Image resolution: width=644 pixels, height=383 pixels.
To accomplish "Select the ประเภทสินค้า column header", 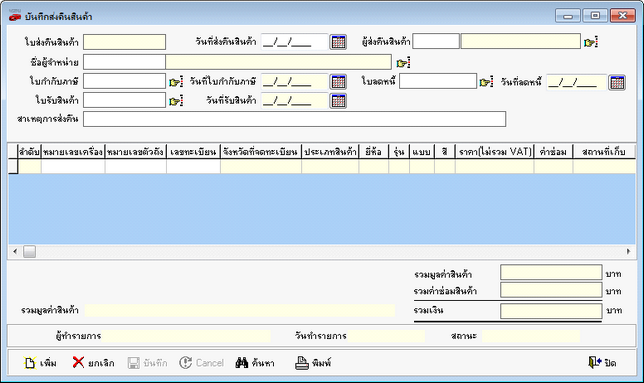I will click(x=330, y=152).
